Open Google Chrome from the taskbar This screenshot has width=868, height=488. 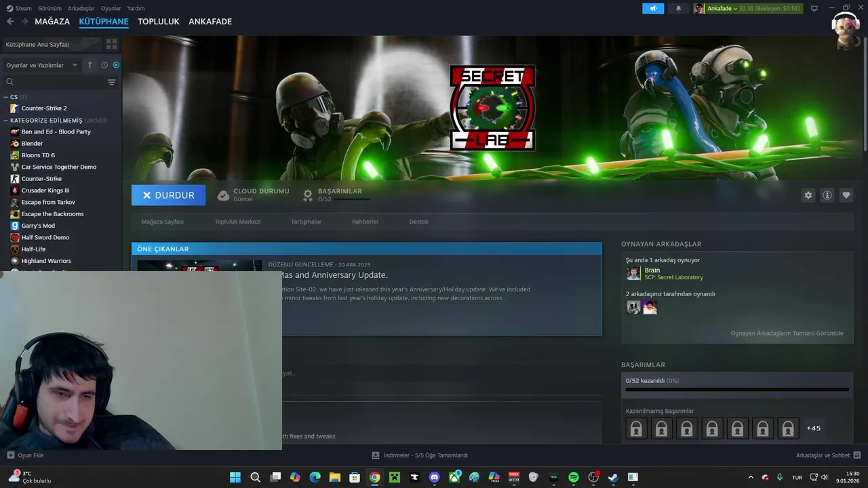pyautogui.click(x=375, y=477)
